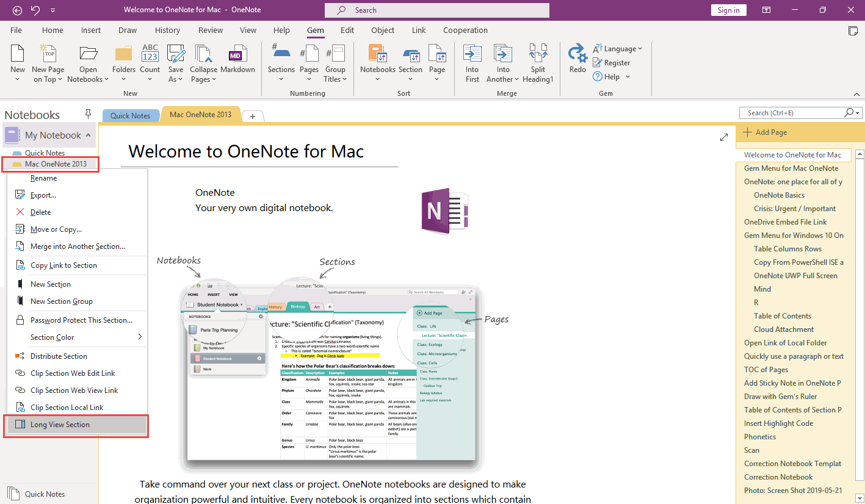Click the Sign in button
865x504 pixels.
click(x=729, y=10)
